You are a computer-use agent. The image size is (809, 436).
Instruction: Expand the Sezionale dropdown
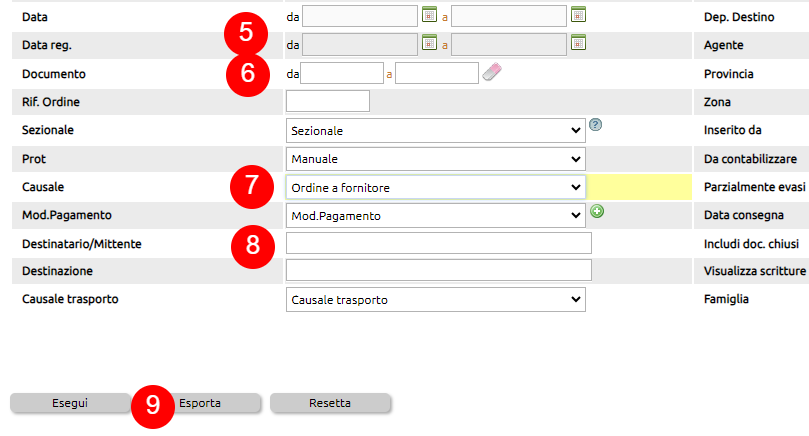click(x=435, y=131)
